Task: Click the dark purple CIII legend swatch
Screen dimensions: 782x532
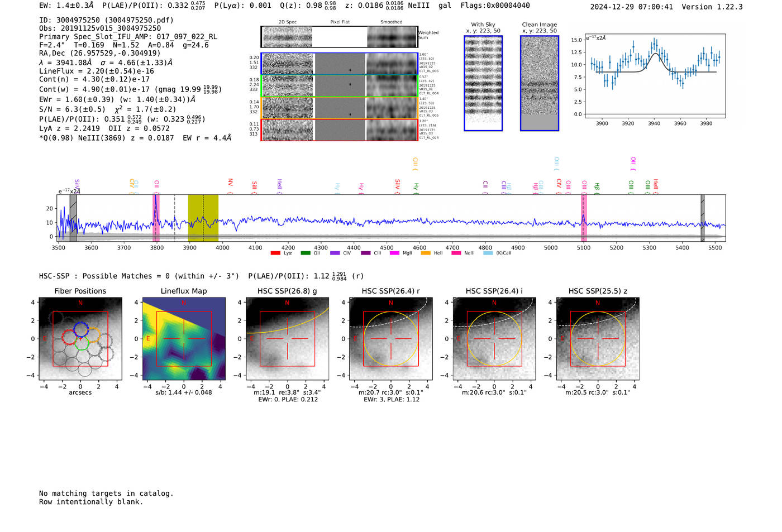Action: [x=365, y=253]
